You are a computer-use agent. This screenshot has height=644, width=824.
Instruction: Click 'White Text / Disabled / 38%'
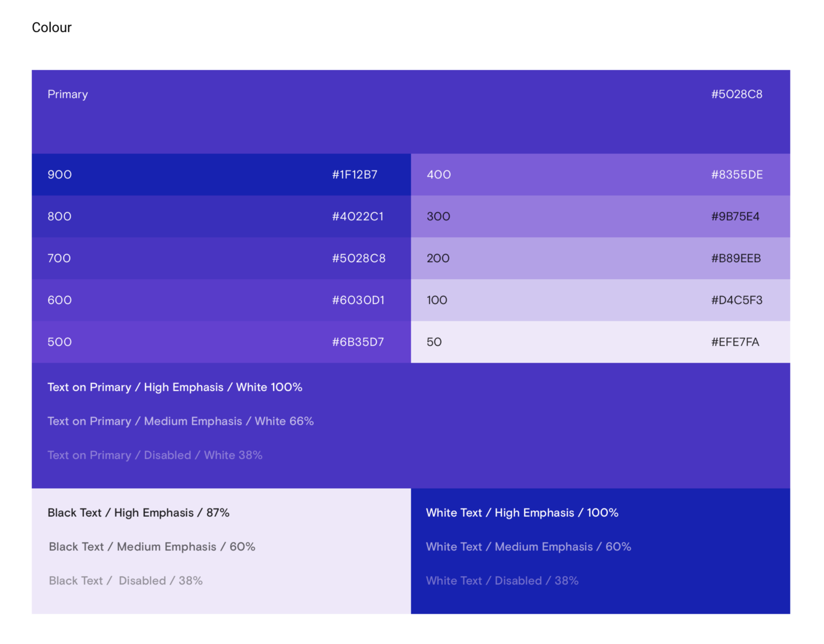(502, 581)
